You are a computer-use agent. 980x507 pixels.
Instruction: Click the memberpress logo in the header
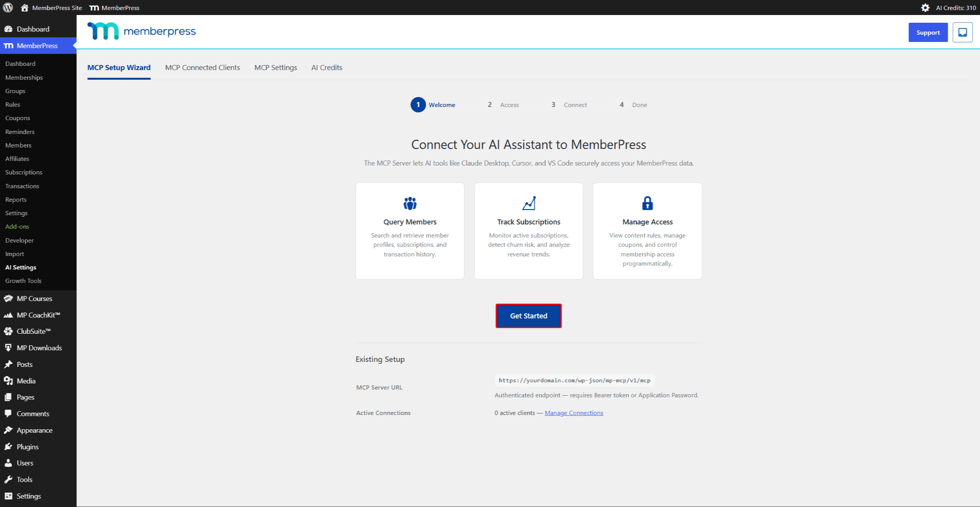[x=141, y=31]
